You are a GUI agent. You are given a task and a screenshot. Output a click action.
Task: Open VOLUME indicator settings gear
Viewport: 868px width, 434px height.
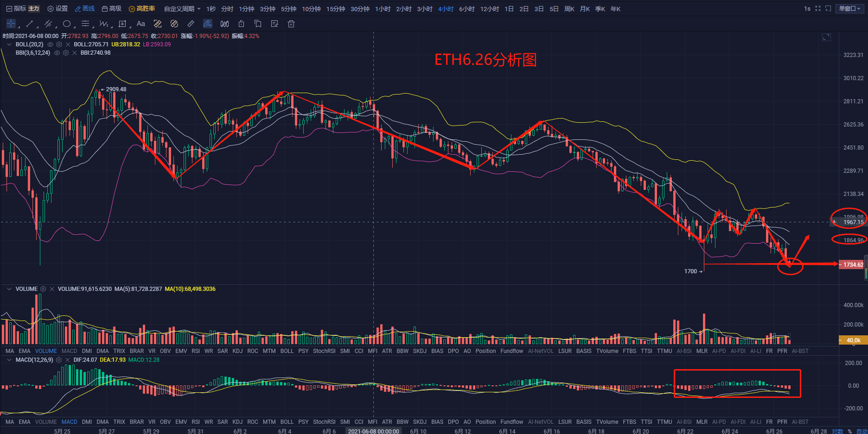[x=43, y=289]
